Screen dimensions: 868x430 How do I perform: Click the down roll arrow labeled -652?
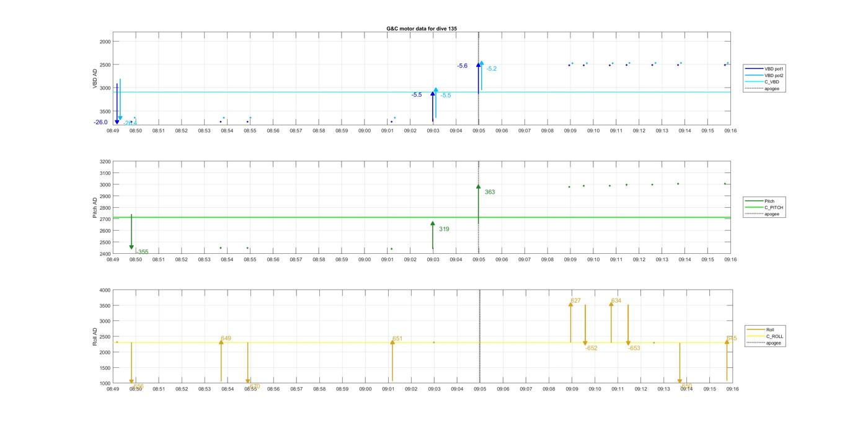point(585,325)
